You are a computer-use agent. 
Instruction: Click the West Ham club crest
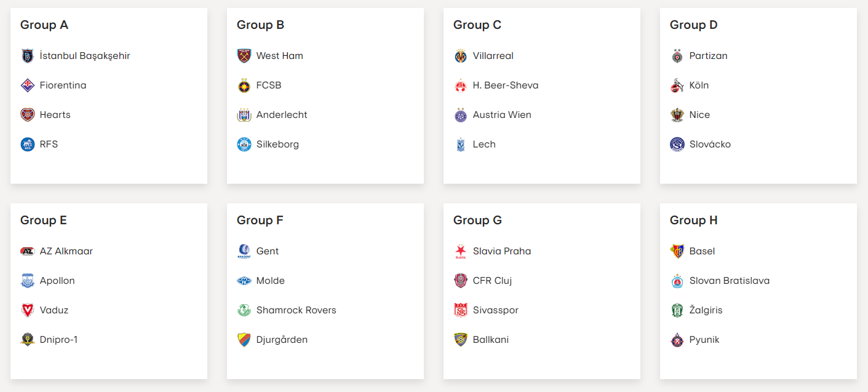point(244,56)
